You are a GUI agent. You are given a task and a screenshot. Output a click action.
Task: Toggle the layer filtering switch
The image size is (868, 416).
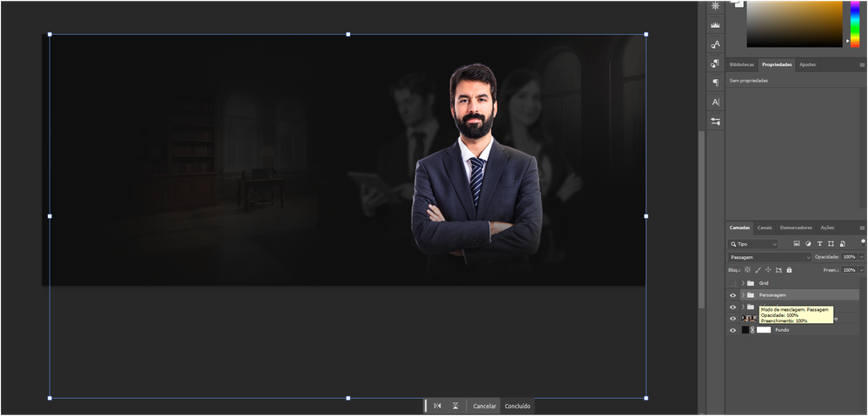(x=863, y=242)
